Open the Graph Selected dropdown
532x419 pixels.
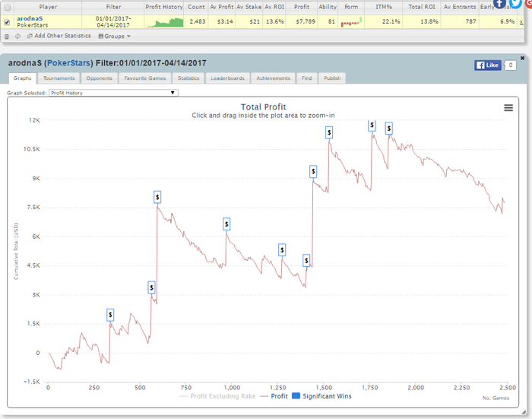pyautogui.click(x=113, y=93)
